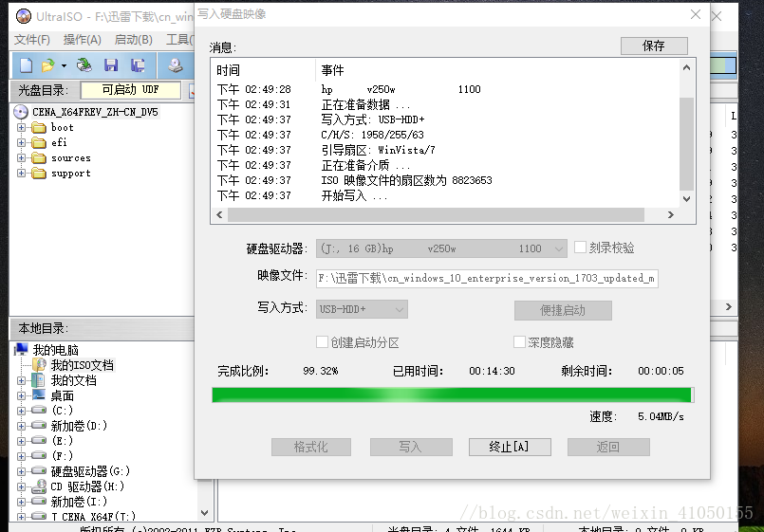Select 新加卷(D:) drive icon

click(39, 426)
